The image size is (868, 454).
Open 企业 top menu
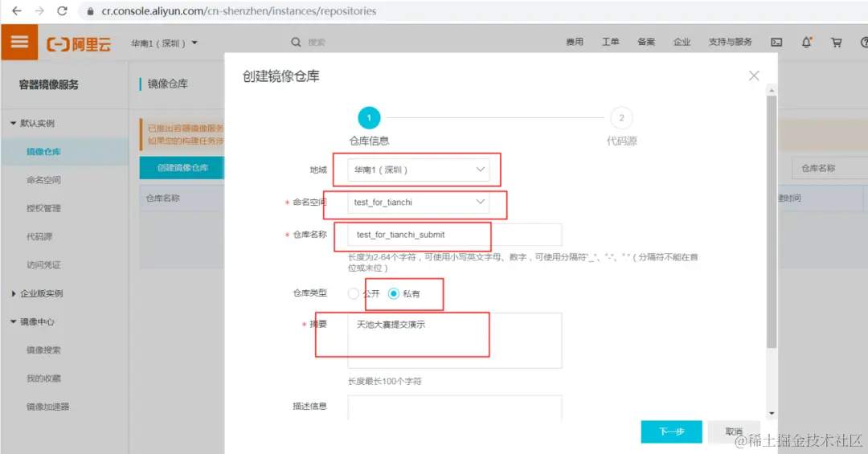coord(682,42)
